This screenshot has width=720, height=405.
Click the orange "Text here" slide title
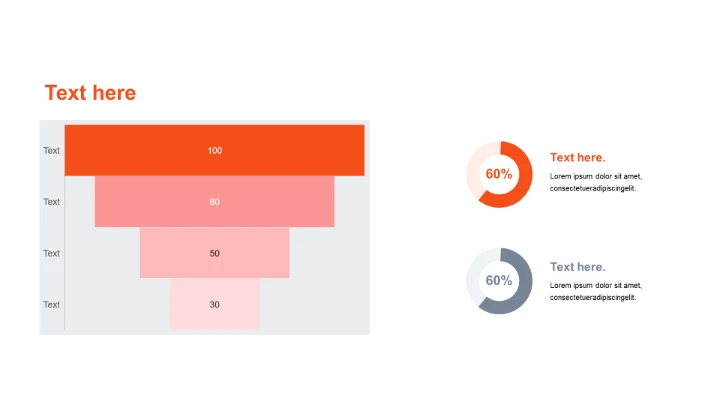(x=90, y=93)
